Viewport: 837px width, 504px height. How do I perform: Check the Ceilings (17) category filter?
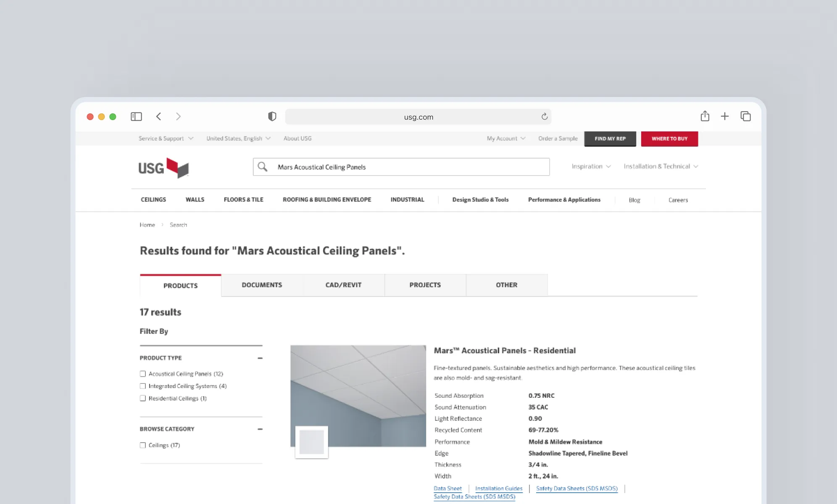click(143, 445)
